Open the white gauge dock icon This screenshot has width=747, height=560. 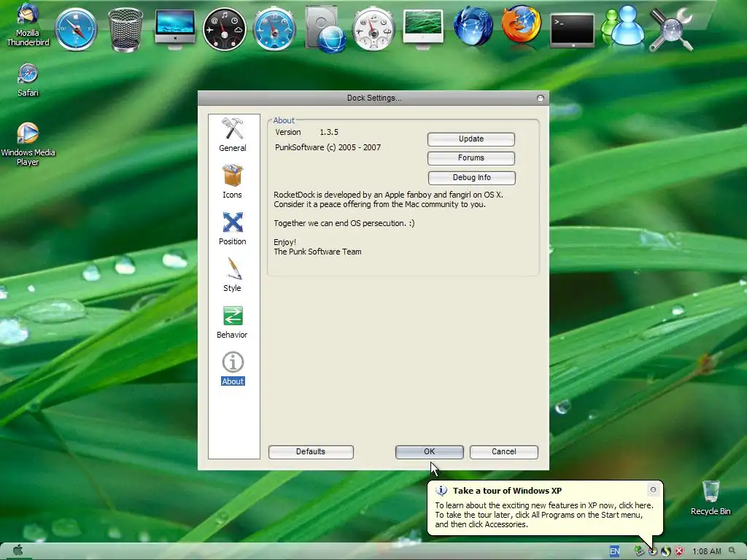pyautogui.click(x=374, y=29)
